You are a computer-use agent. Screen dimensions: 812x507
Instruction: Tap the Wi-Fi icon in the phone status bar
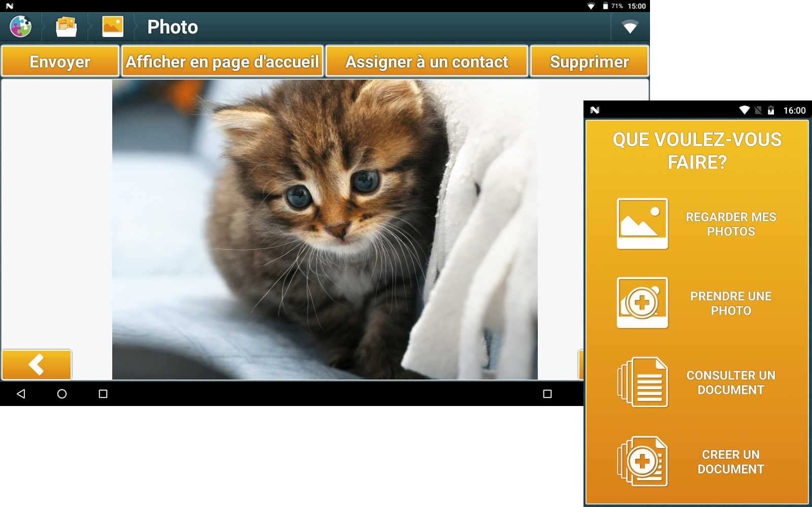tap(744, 110)
